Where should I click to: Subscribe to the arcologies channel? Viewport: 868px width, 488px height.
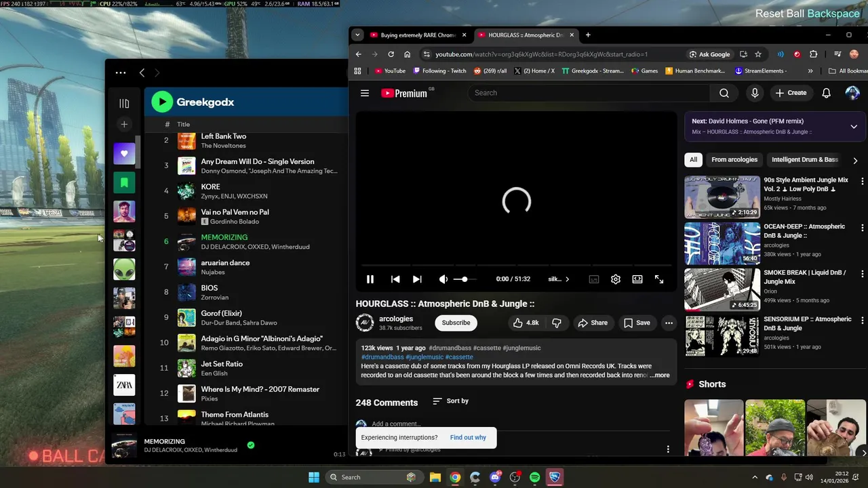[x=456, y=323]
